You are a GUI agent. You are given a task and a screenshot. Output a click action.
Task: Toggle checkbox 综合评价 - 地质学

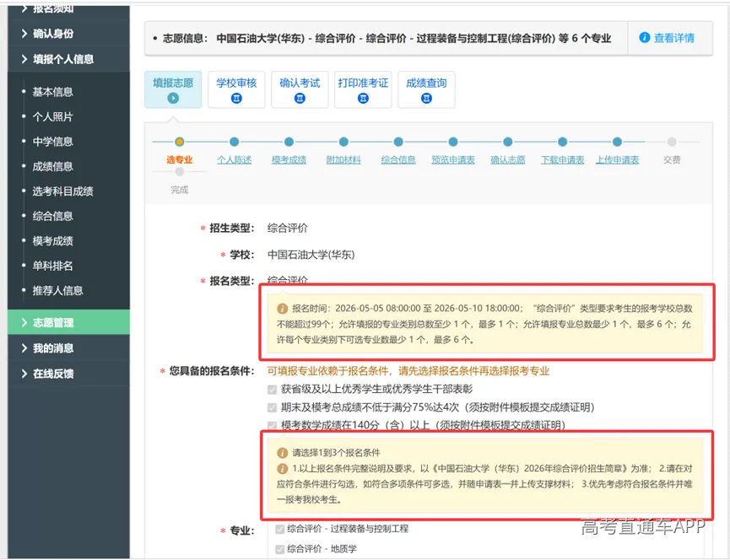[x=280, y=549]
